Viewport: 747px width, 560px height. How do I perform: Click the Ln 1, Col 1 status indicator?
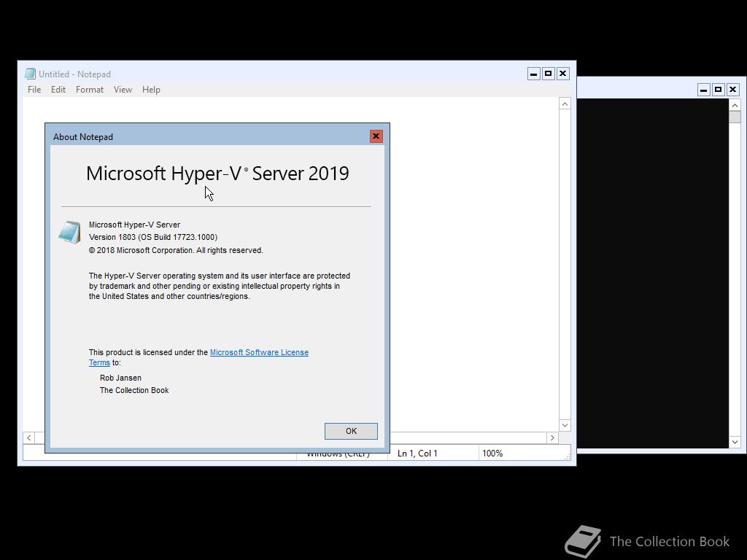(x=417, y=454)
